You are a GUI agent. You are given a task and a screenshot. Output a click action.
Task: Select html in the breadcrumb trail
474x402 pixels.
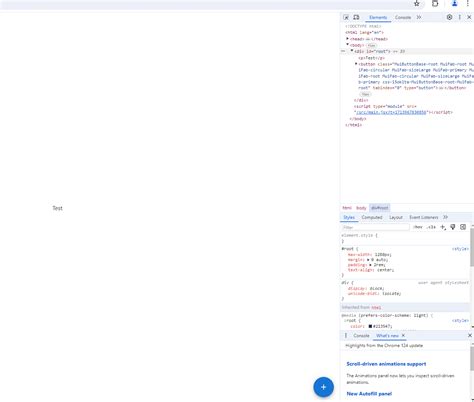(347, 208)
